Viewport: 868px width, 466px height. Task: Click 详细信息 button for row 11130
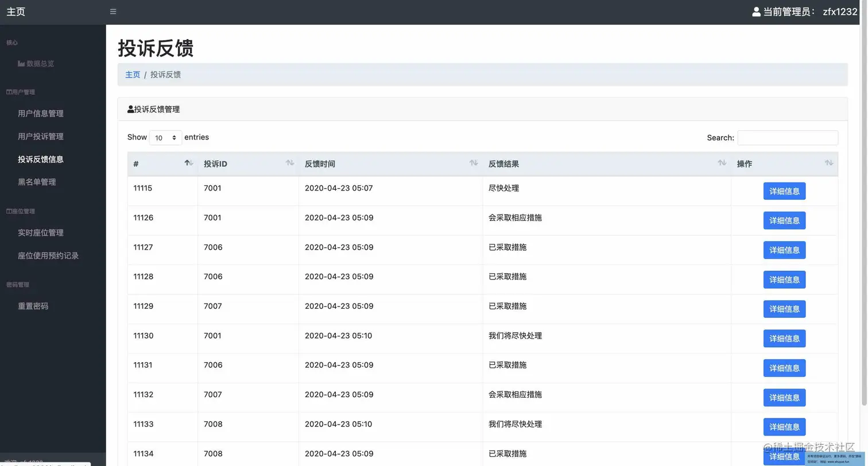click(x=784, y=339)
